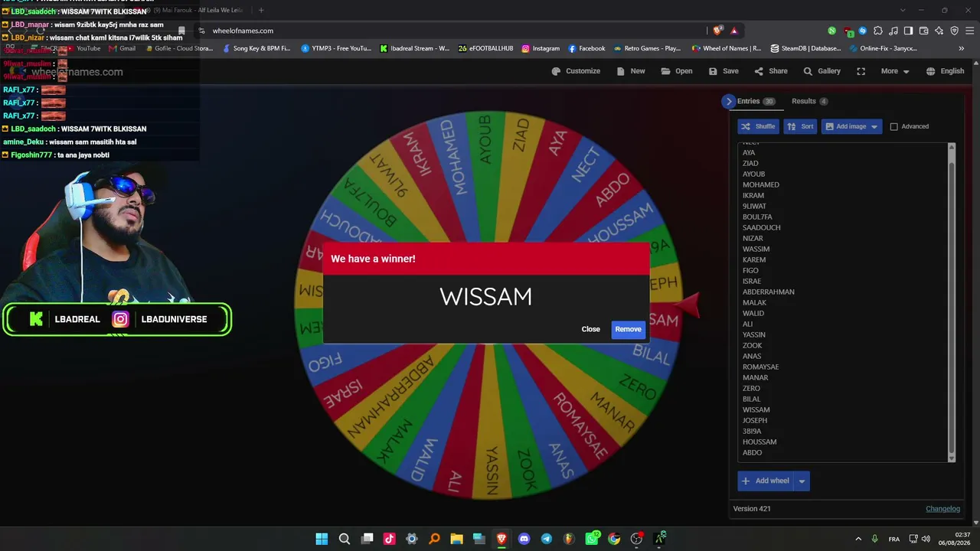This screenshot has width=980, height=551.
Task: Open the Brave VPN shield icon
Action: (x=955, y=31)
